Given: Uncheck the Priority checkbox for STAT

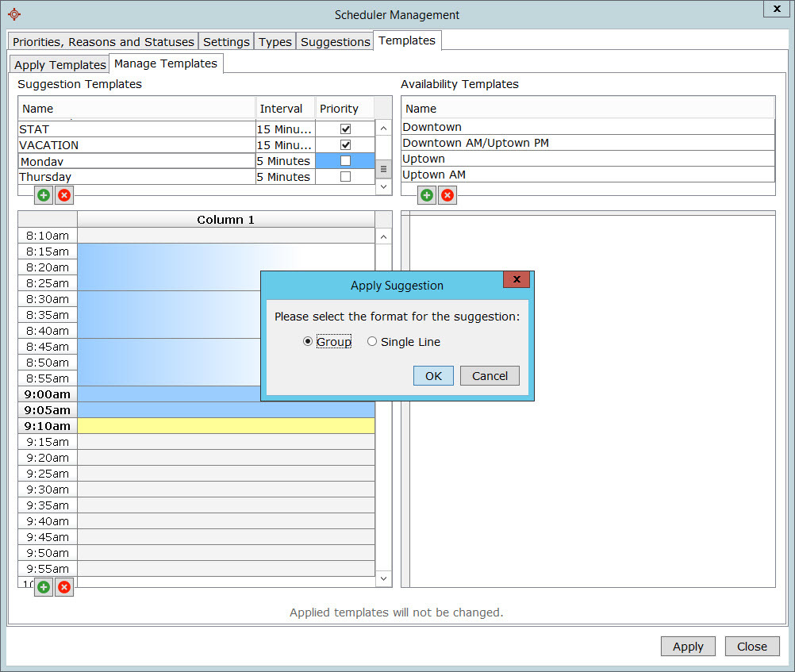Looking at the screenshot, I should (x=345, y=129).
